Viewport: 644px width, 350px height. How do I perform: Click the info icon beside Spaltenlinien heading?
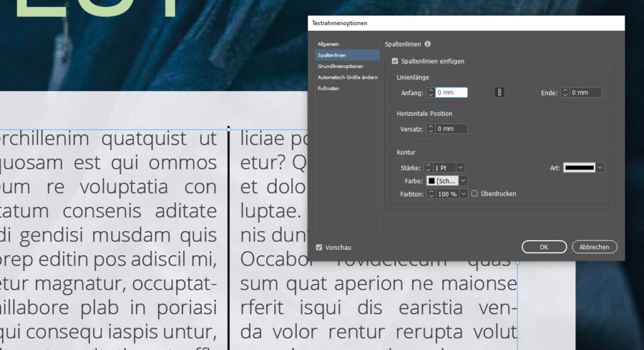[x=428, y=44]
